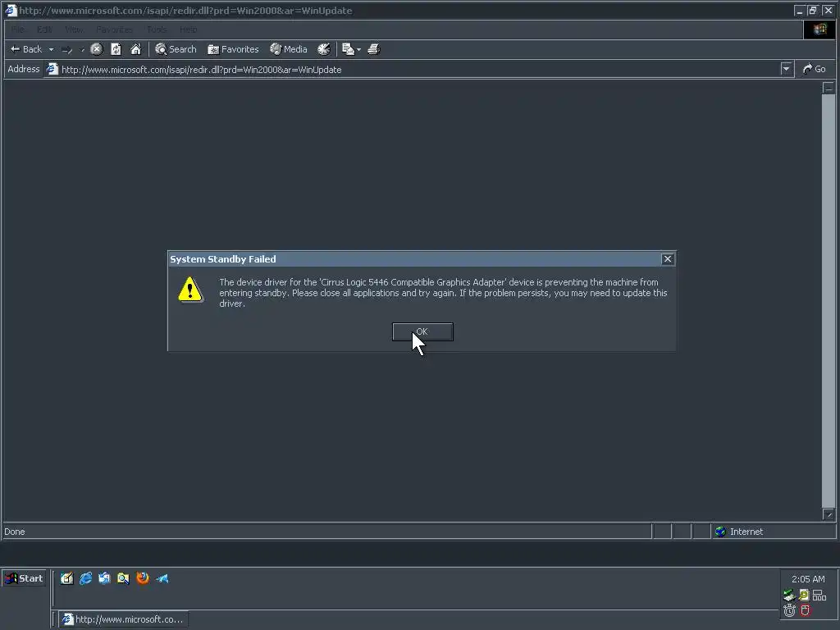Open the View menu
This screenshot has width=840, height=630.
click(x=75, y=30)
